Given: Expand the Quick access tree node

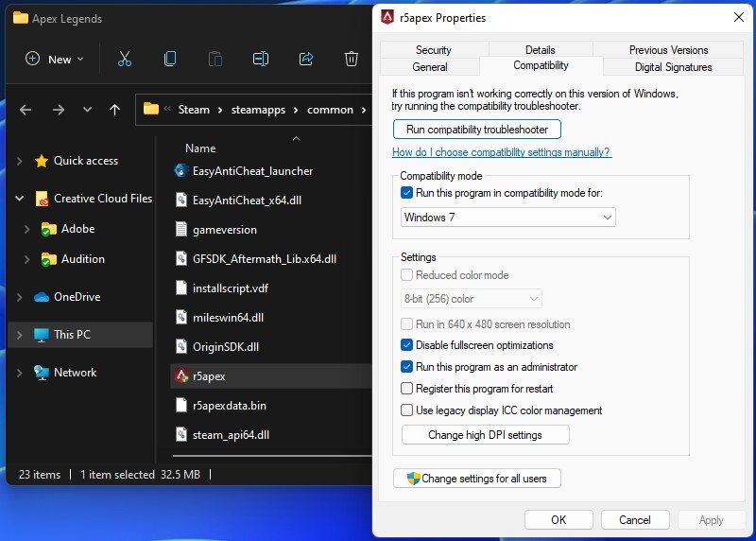Looking at the screenshot, I should point(19,161).
